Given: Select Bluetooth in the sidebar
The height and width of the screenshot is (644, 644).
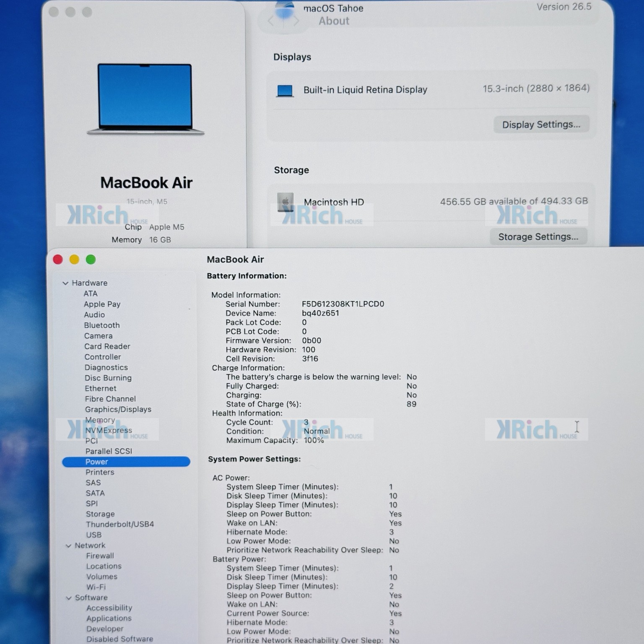Looking at the screenshot, I should (x=102, y=325).
